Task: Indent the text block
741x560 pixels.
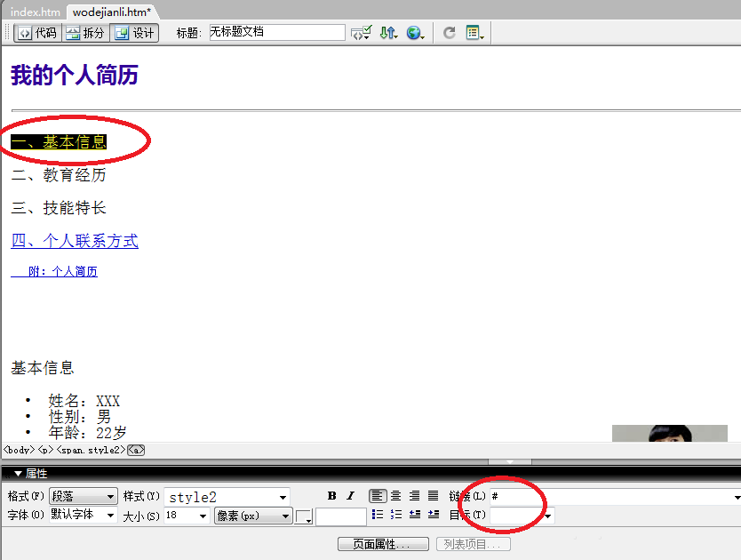Action: coord(433,514)
